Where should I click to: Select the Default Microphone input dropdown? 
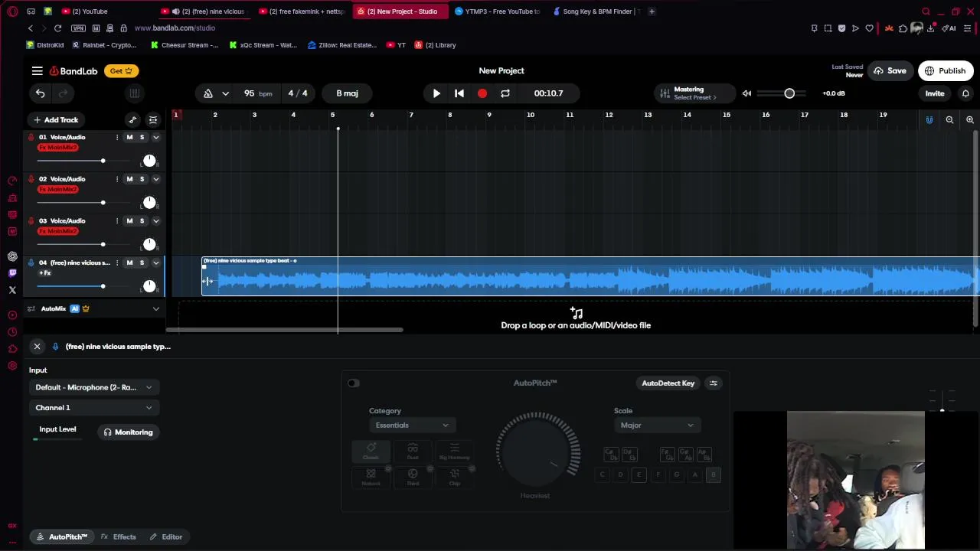pos(93,387)
